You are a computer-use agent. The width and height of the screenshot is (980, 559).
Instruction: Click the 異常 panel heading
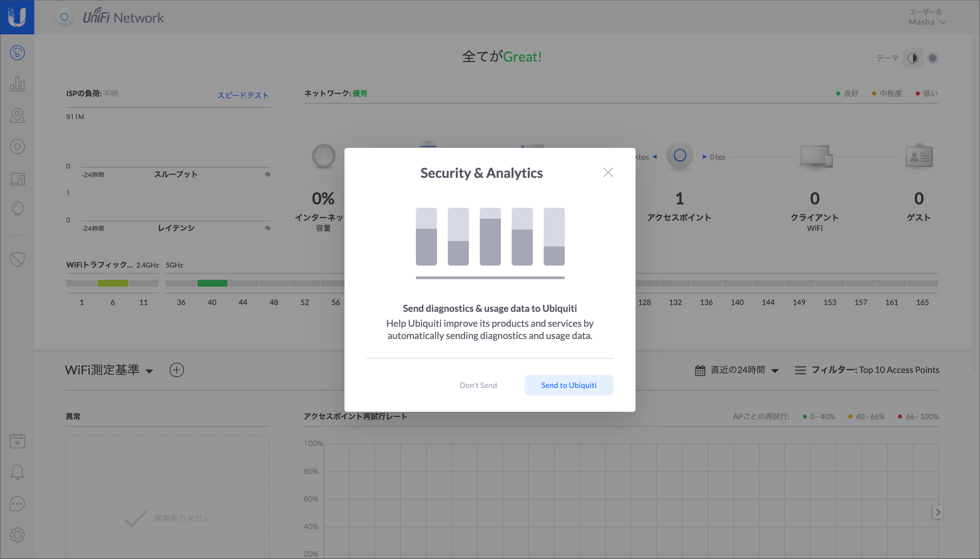[x=72, y=416]
